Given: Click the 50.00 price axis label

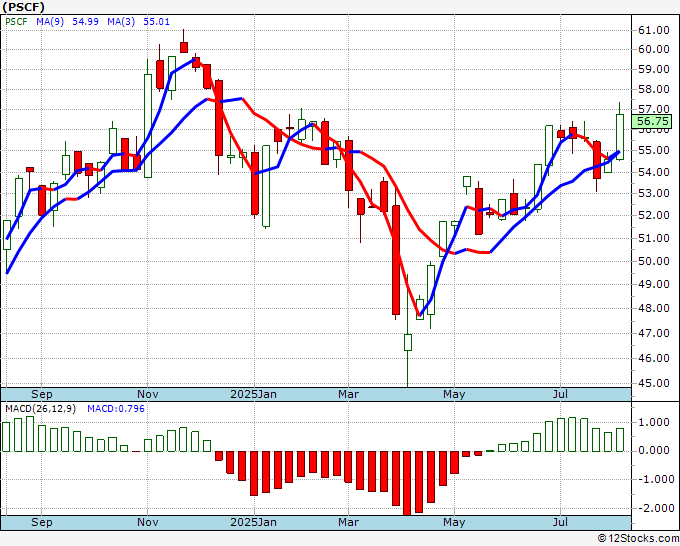Looking at the screenshot, I should [x=654, y=261].
